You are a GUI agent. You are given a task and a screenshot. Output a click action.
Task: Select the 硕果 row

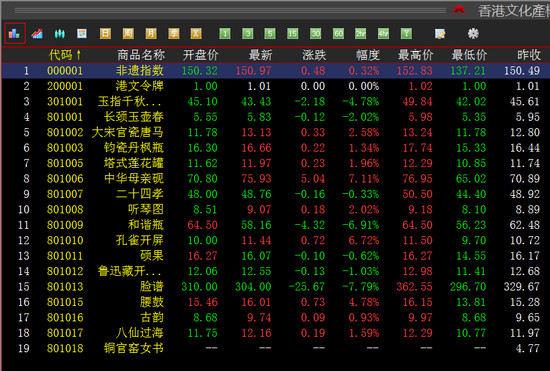[x=276, y=256]
